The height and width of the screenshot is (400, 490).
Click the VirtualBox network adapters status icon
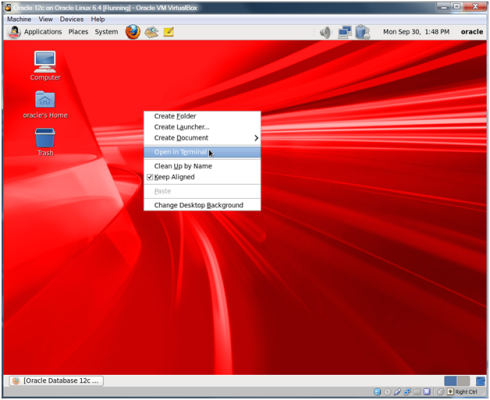pyautogui.click(x=407, y=392)
